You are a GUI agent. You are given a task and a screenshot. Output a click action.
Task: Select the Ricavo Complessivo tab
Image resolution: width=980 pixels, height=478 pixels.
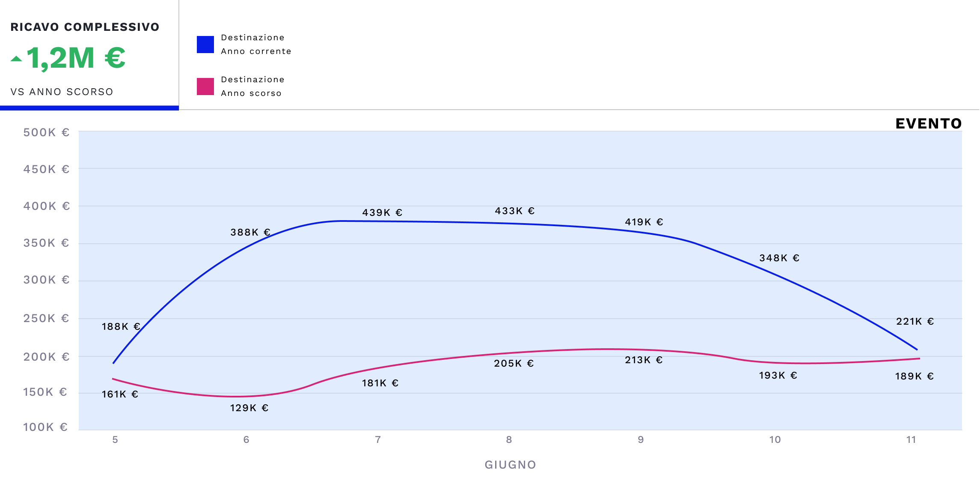click(85, 27)
